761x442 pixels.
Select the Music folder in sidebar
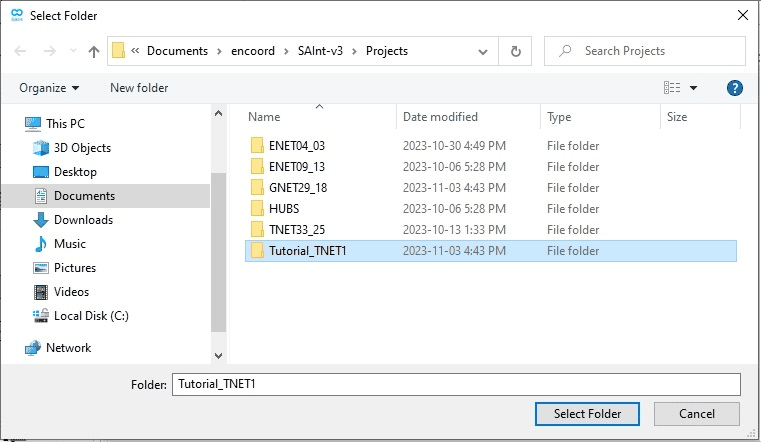coord(69,244)
